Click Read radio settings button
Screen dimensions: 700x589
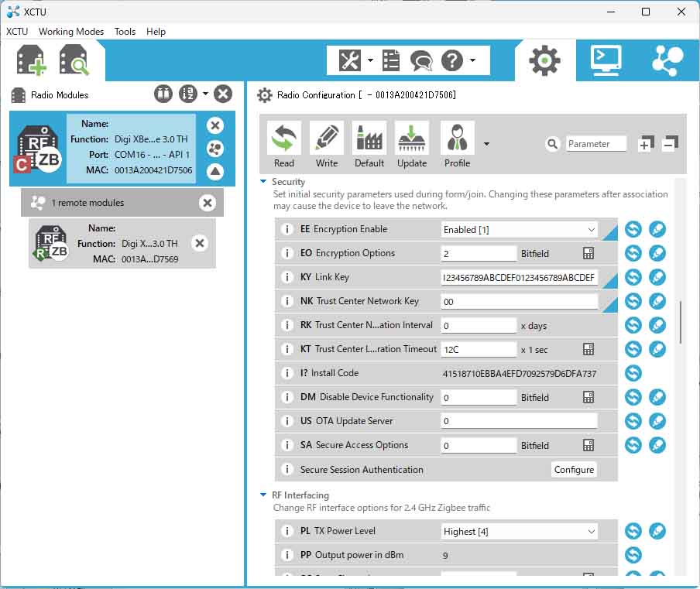coord(284,145)
